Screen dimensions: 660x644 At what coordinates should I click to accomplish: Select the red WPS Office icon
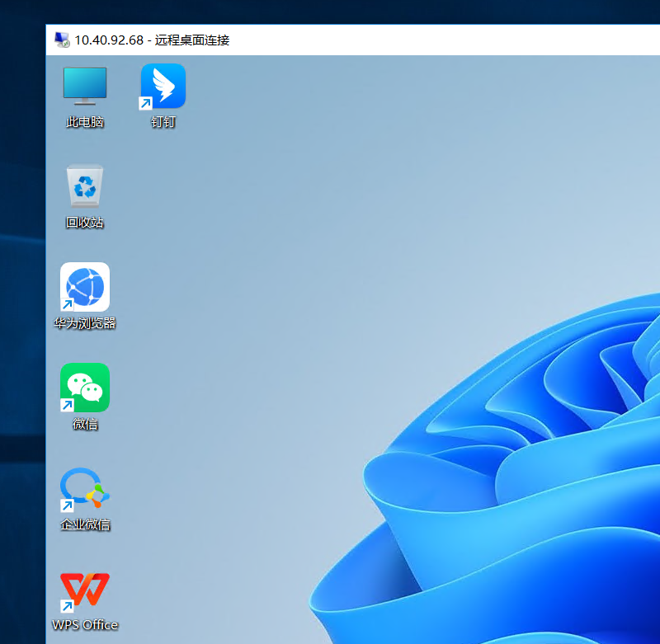click(85, 590)
